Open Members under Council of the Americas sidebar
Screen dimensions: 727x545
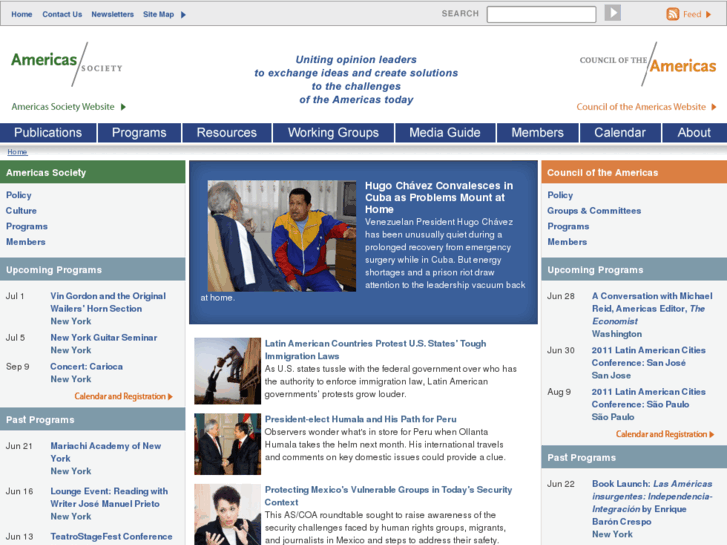pyautogui.click(x=567, y=242)
